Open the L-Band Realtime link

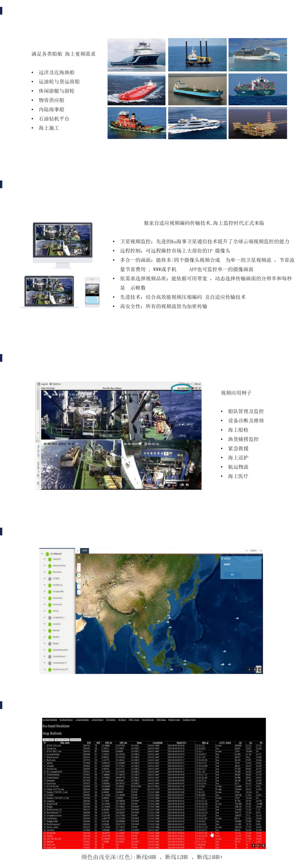(x=82, y=720)
